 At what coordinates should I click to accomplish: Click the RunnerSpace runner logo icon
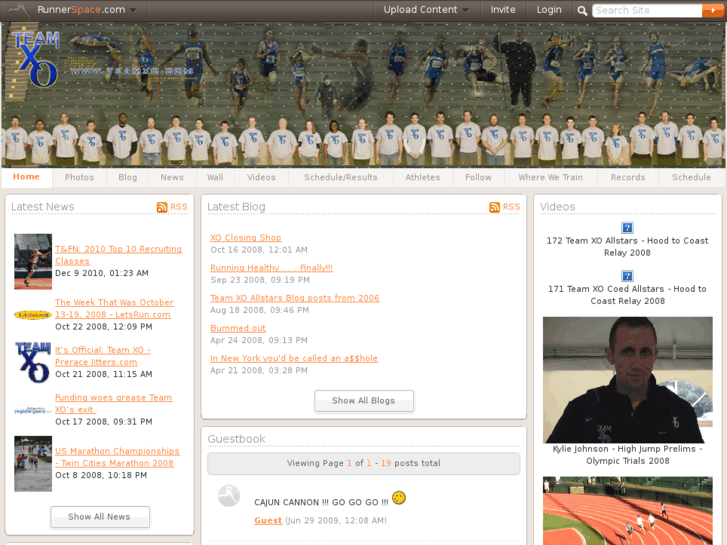click(19, 10)
